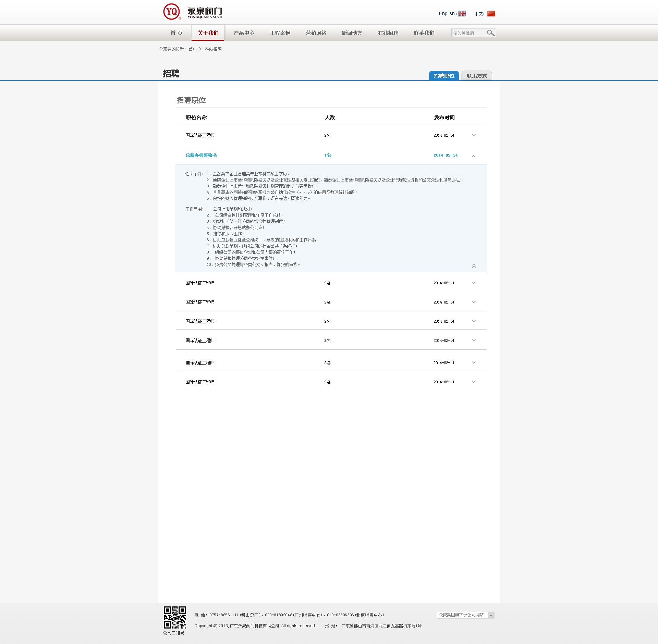Expand the last 国际认证工程师 row at bottom
The image size is (658, 644).
[474, 382]
